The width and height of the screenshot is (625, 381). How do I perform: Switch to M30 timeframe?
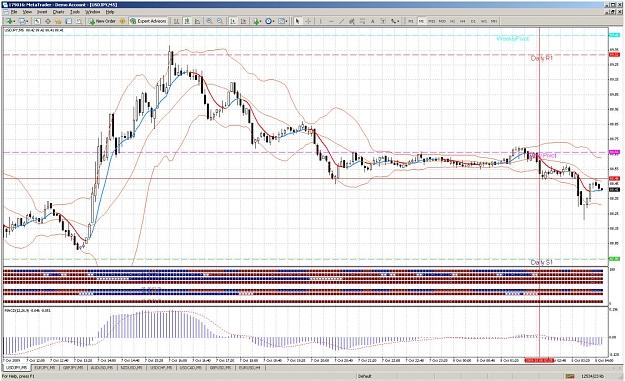pos(442,21)
